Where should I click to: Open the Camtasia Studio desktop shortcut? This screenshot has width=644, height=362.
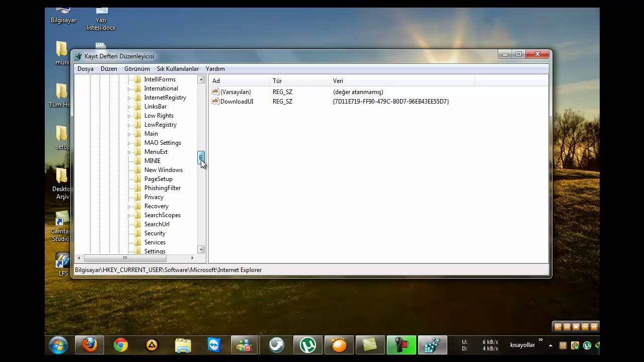[60, 227]
